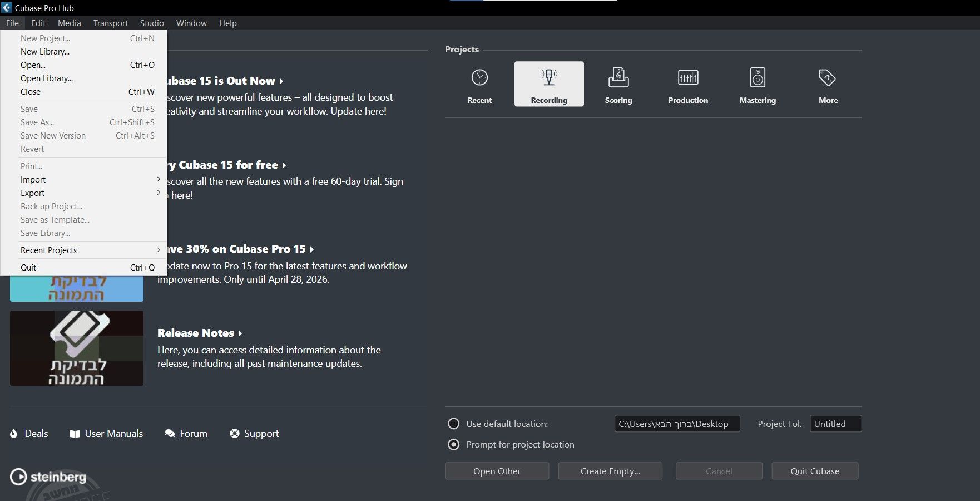This screenshot has width=980, height=501.
Task: Click the Recent projects clock icon
Action: [x=479, y=78]
